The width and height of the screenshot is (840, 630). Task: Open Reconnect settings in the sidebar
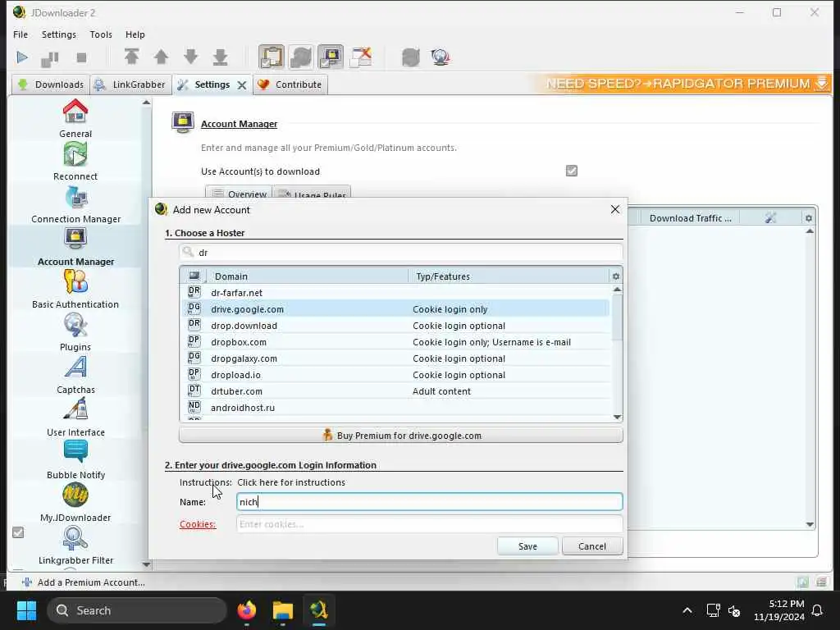pyautogui.click(x=75, y=162)
